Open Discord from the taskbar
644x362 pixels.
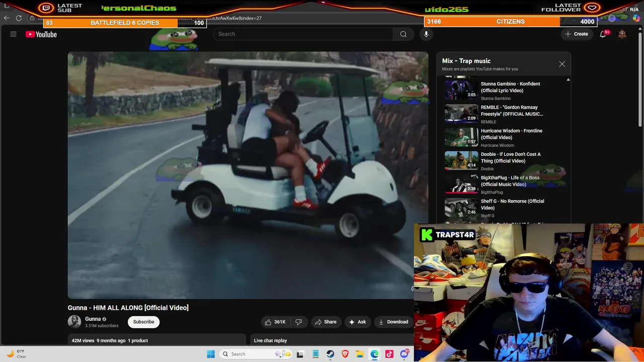click(x=405, y=354)
